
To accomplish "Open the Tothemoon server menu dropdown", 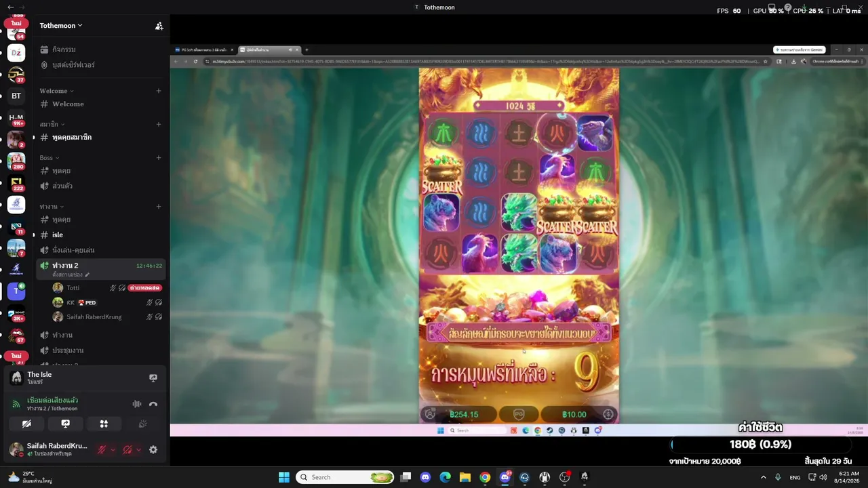I will 61,26.
